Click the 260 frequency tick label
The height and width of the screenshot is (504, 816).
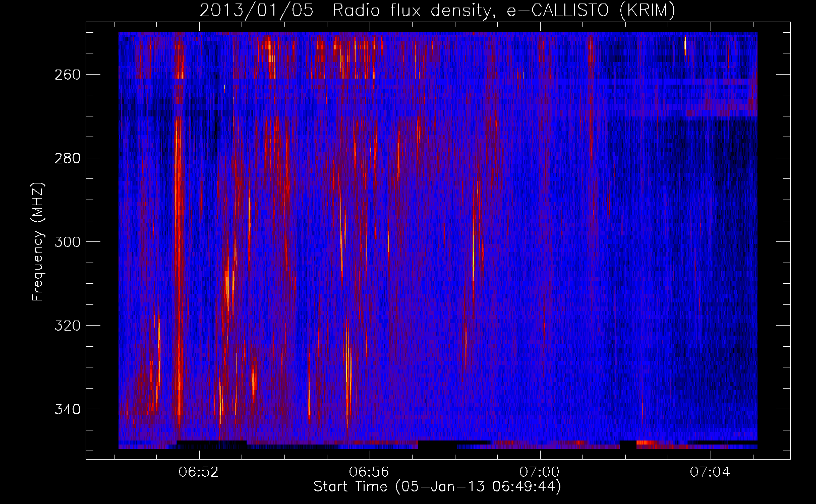[67, 75]
